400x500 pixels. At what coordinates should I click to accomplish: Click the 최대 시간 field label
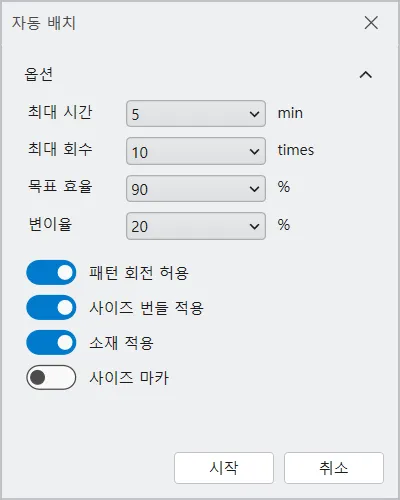pos(60,112)
